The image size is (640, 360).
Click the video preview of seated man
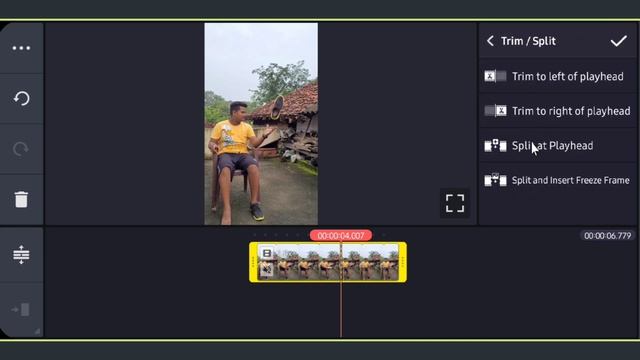(x=261, y=124)
